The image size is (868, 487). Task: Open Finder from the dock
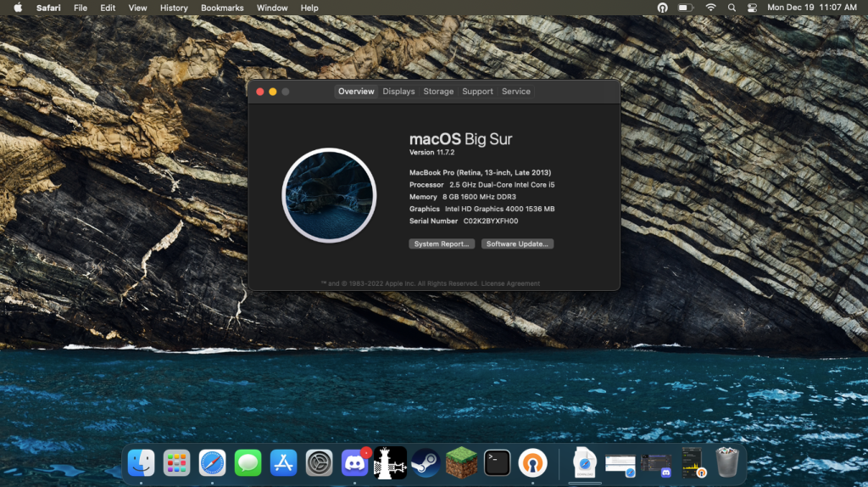(x=141, y=462)
